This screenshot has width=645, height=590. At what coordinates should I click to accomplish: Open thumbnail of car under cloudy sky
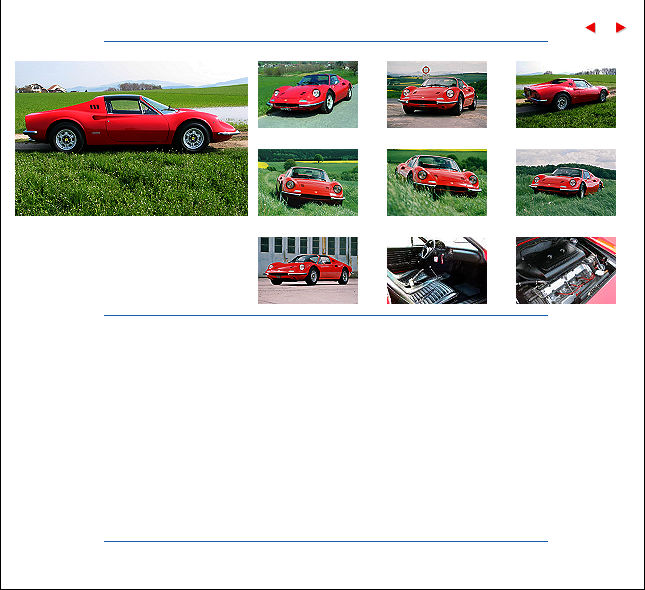pyautogui.click(x=566, y=182)
